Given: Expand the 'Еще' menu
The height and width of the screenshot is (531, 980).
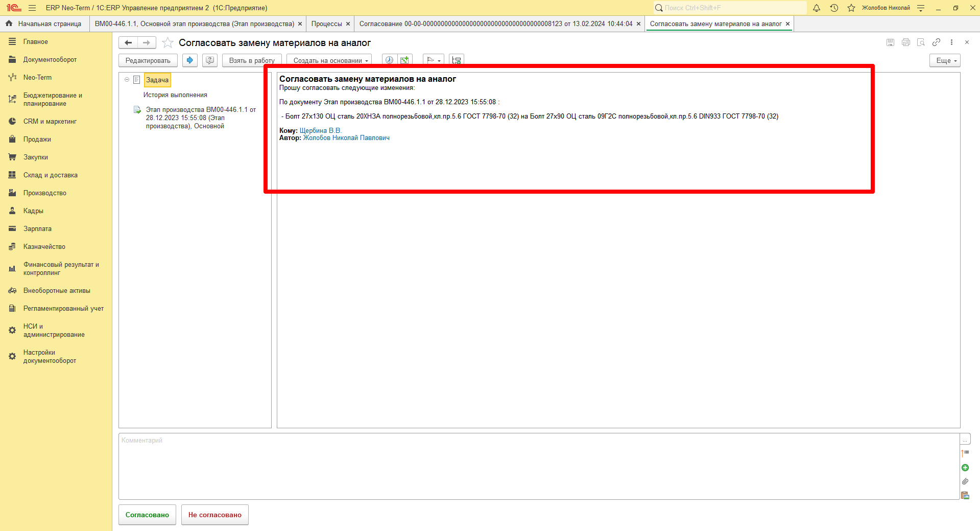Looking at the screenshot, I should (945, 60).
